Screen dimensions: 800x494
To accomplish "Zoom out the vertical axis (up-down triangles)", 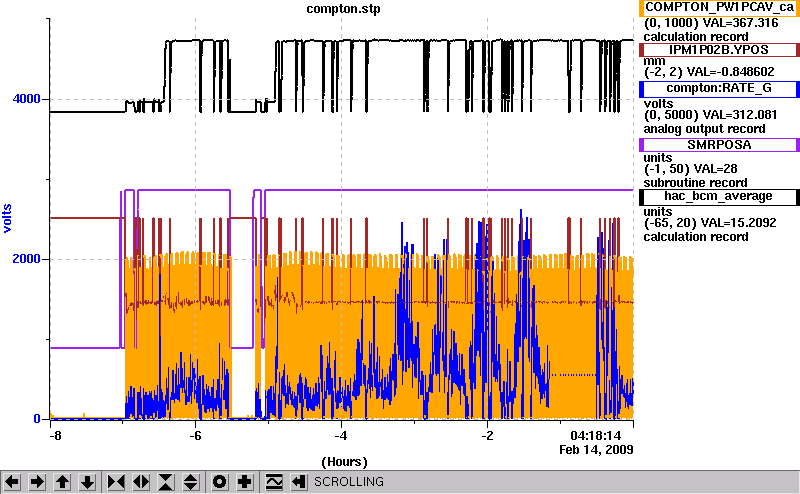I will [x=191, y=482].
